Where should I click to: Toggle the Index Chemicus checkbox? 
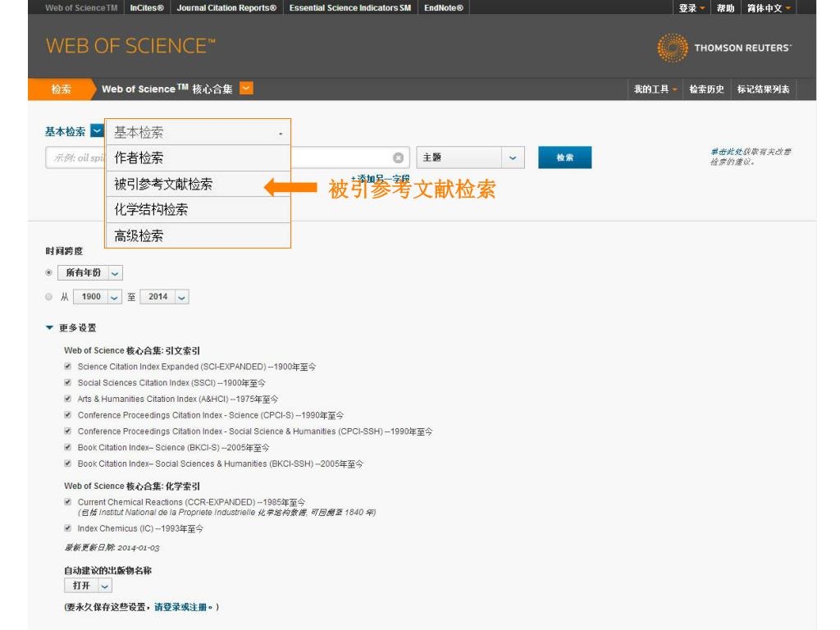[x=67, y=528]
